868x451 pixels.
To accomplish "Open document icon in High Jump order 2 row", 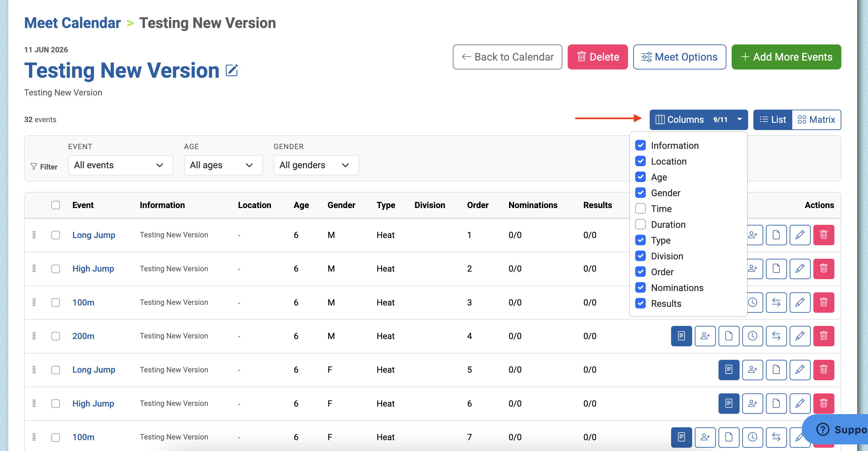I will (x=776, y=268).
